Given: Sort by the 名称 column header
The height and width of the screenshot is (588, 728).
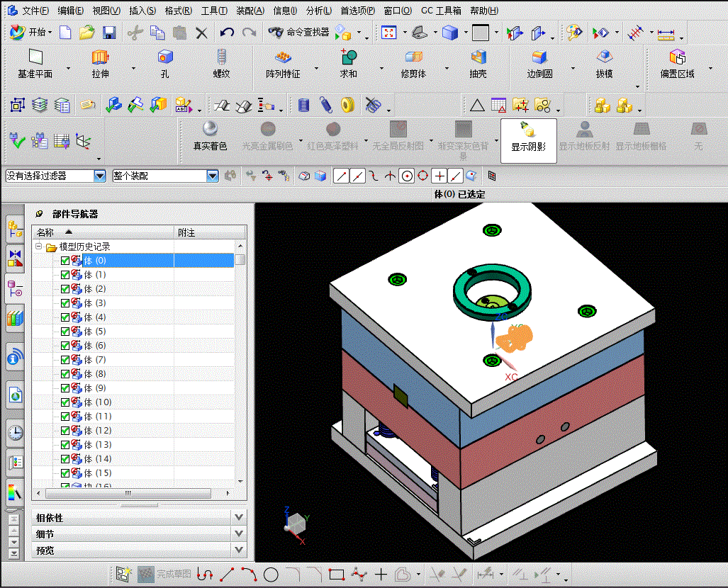Looking at the screenshot, I should coord(103,232).
